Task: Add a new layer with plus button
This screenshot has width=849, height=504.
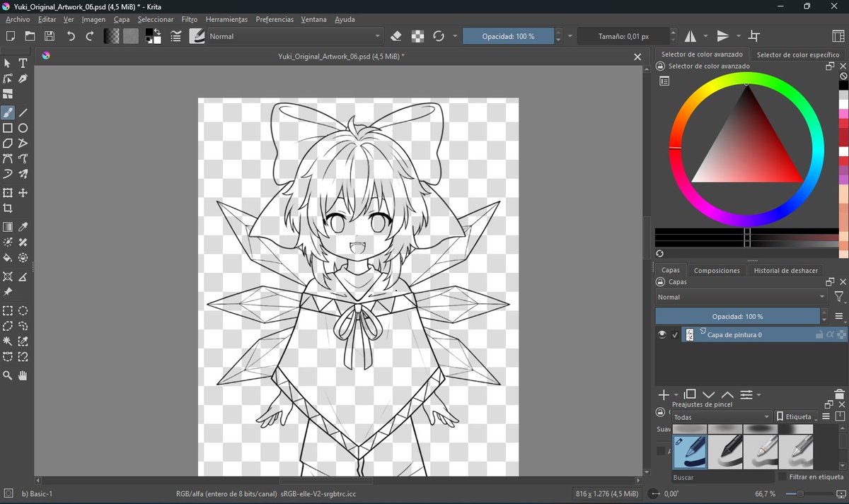Action: [664, 394]
